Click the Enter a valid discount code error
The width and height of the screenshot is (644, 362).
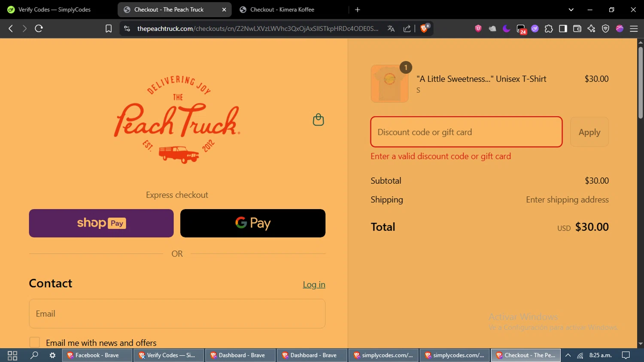441,156
